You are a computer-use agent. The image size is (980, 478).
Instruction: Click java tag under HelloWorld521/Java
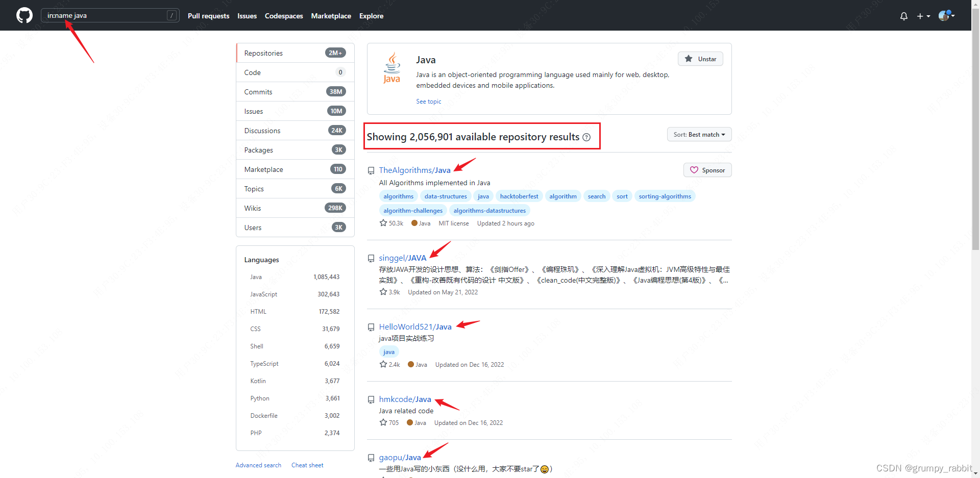(389, 352)
